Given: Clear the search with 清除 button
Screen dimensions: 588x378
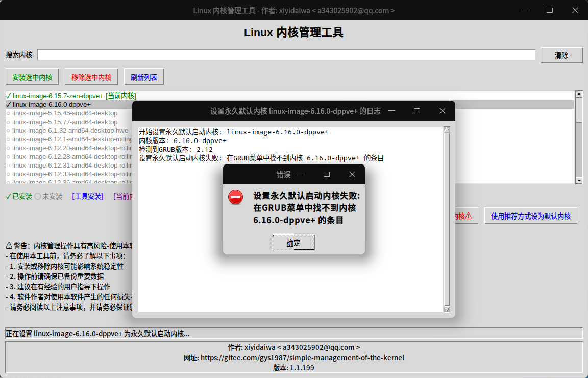Looking at the screenshot, I should click(x=561, y=55).
